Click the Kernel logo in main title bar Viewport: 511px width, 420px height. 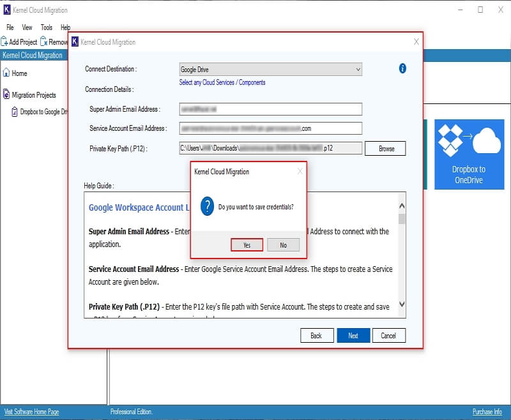(x=7, y=10)
